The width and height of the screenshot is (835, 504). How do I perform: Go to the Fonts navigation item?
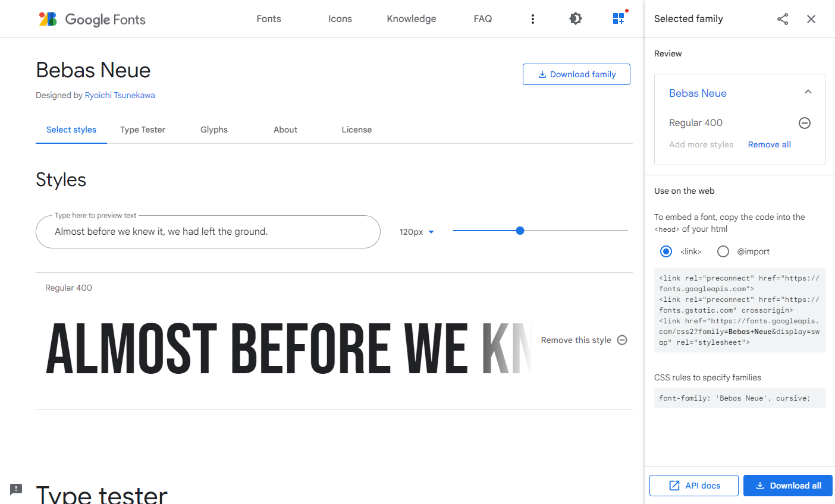pos(269,19)
